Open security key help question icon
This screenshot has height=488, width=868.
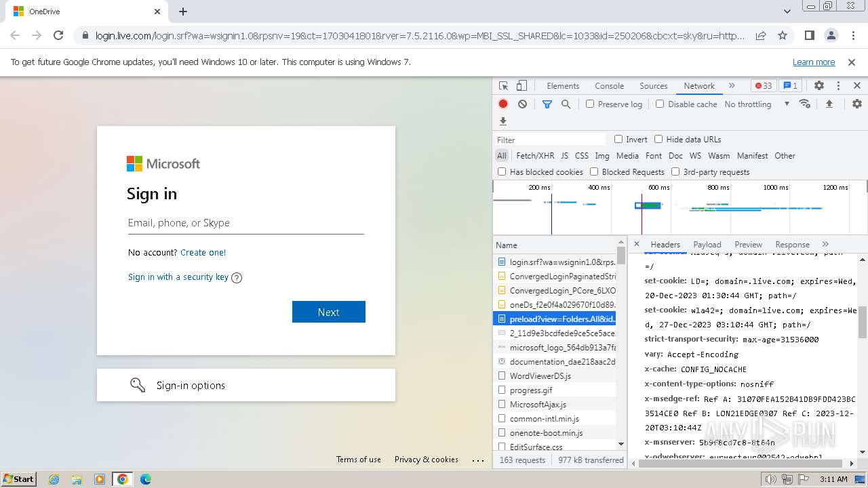pyautogui.click(x=237, y=277)
